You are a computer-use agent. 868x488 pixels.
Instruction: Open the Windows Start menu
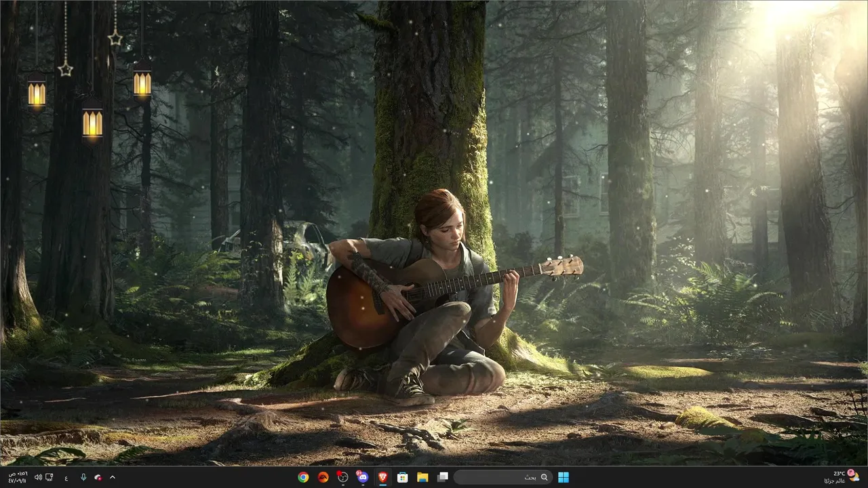(x=564, y=477)
